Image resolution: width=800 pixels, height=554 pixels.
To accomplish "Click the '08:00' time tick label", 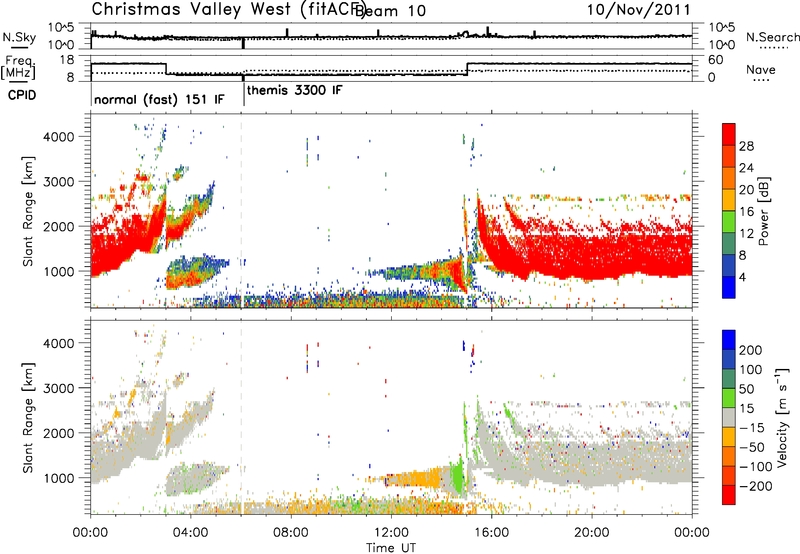I will pos(291,533).
